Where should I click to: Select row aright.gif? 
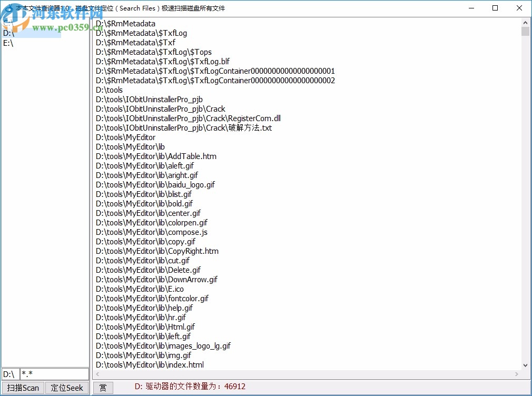pyautogui.click(x=147, y=175)
